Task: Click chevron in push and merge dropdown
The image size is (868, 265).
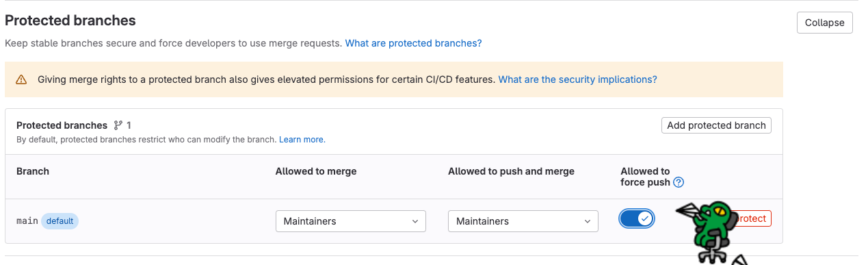Action: click(588, 221)
